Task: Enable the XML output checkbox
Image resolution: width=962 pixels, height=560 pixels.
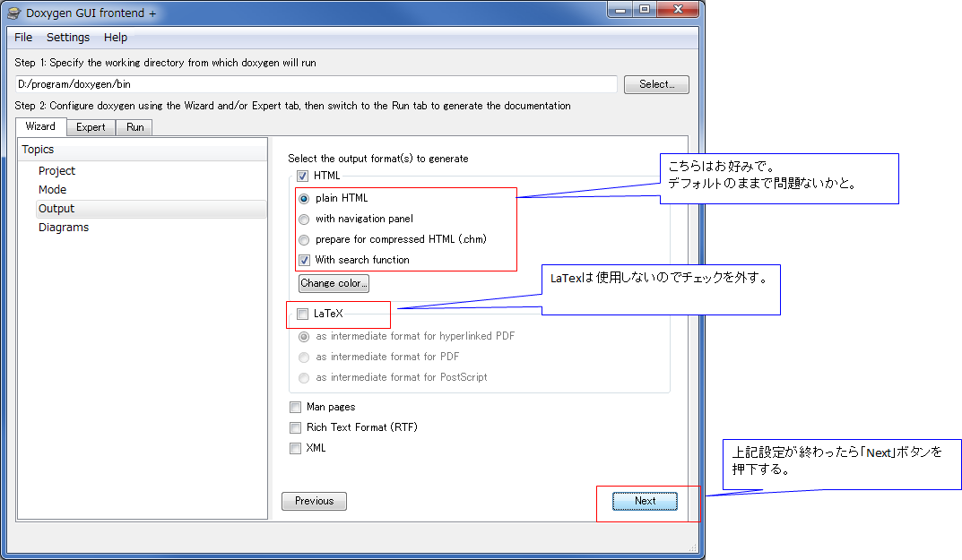Action: [x=296, y=448]
